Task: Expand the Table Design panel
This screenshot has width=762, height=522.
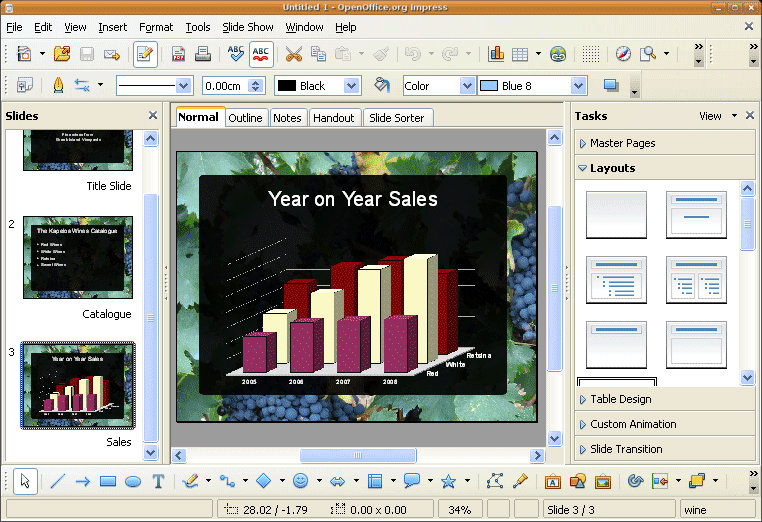Action: (620, 399)
